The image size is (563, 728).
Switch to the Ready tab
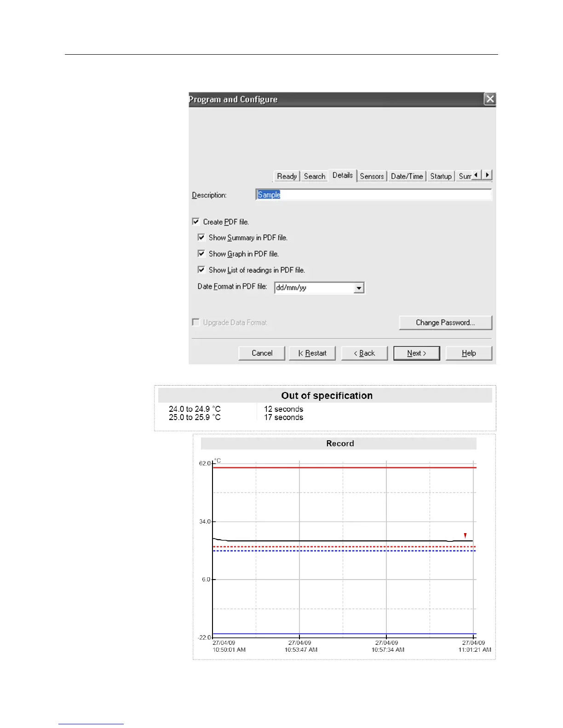[x=287, y=176]
